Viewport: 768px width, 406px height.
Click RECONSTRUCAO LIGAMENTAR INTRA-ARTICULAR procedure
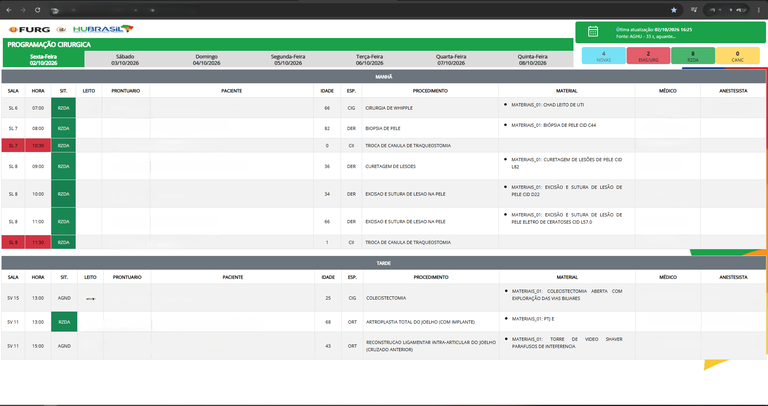[x=431, y=346]
